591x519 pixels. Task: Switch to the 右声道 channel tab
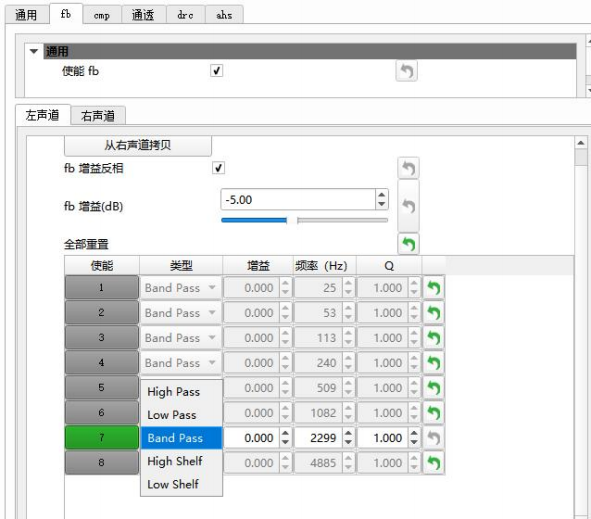tap(98, 116)
